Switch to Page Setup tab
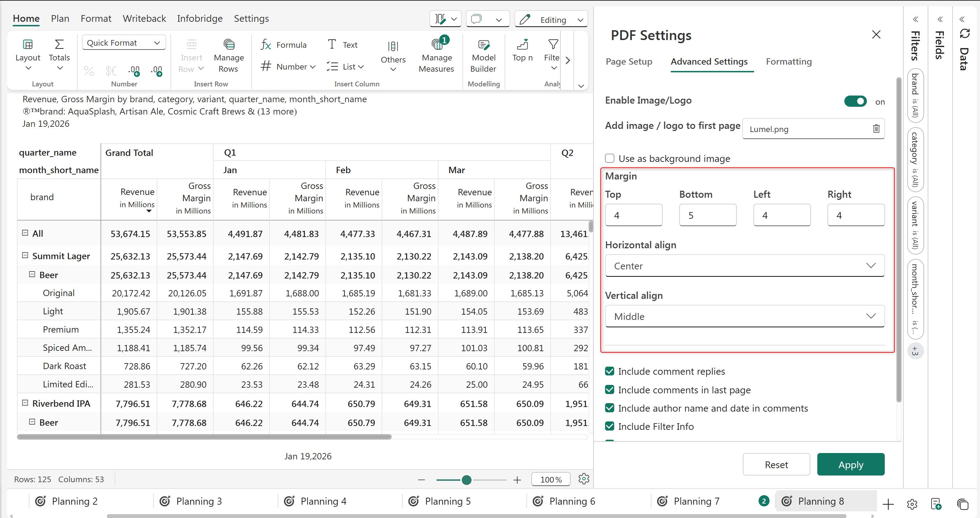This screenshot has width=980, height=518. (x=629, y=61)
